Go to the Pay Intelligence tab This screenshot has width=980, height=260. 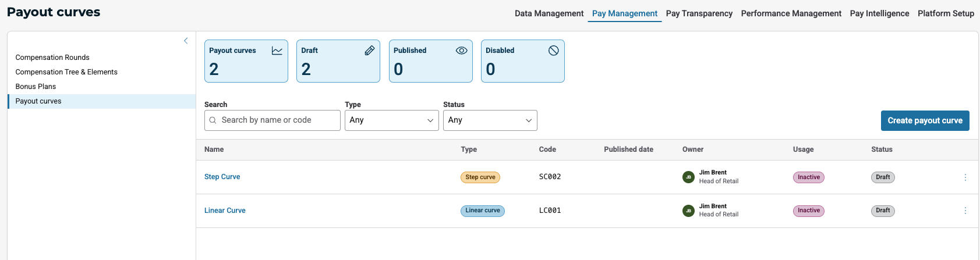coord(879,13)
